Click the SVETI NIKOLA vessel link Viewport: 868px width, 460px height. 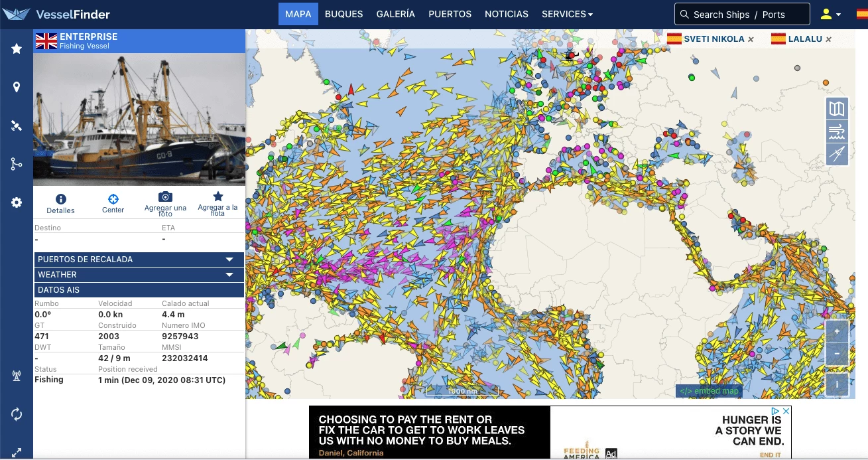point(714,39)
